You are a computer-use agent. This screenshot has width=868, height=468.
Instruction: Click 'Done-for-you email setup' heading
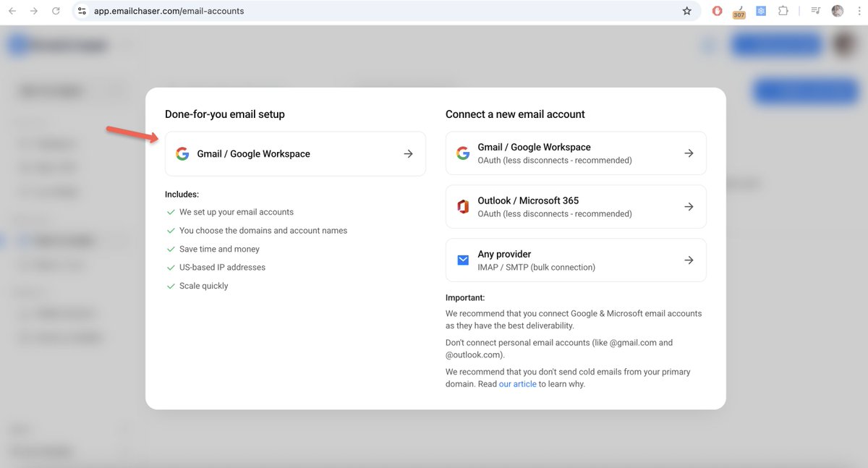(x=225, y=114)
